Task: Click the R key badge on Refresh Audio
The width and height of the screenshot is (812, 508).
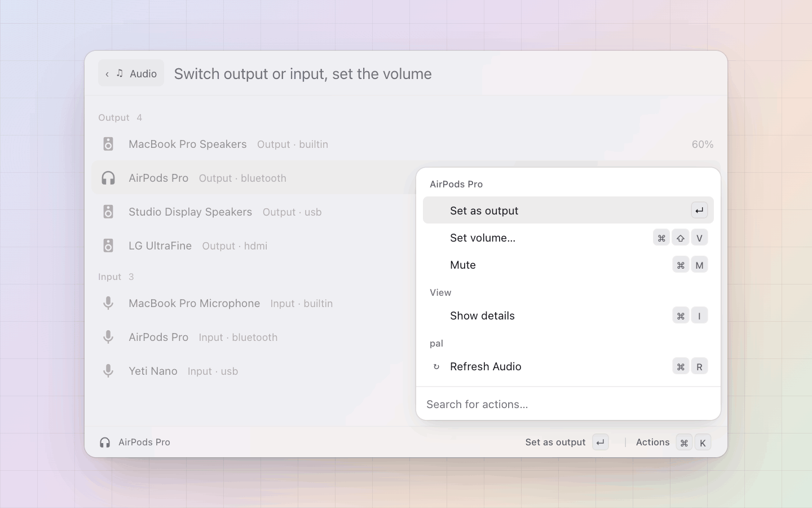Action: tap(699, 366)
